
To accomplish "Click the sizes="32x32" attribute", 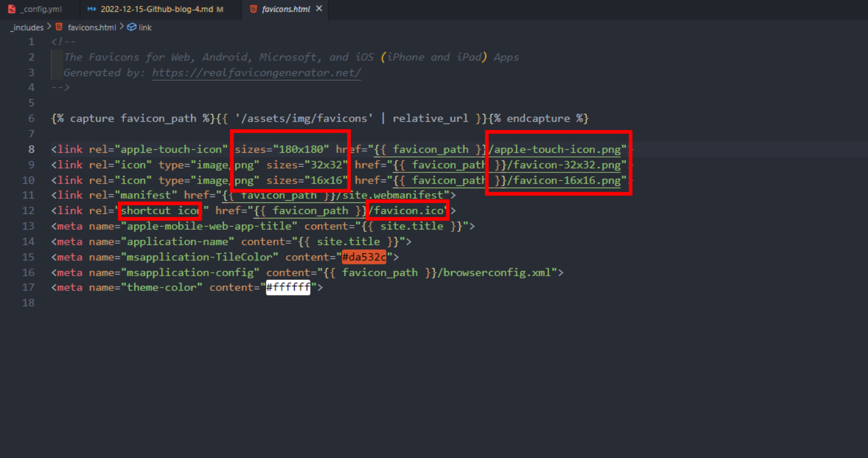I will click(307, 165).
